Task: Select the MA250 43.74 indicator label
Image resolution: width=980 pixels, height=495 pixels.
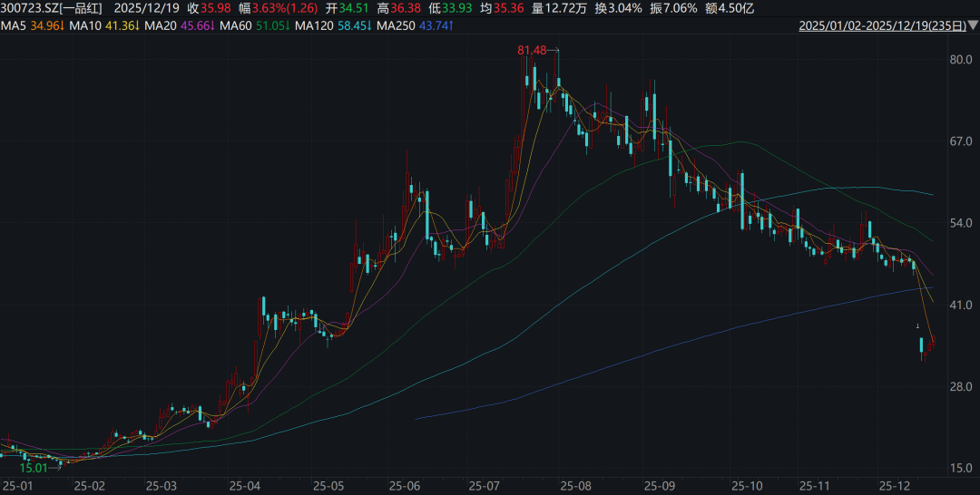Action: click(x=415, y=26)
